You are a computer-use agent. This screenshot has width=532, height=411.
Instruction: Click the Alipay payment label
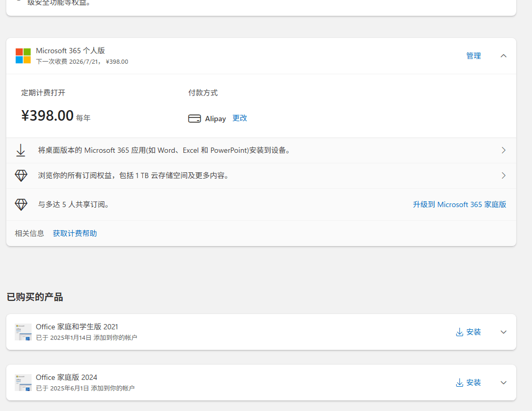point(215,119)
